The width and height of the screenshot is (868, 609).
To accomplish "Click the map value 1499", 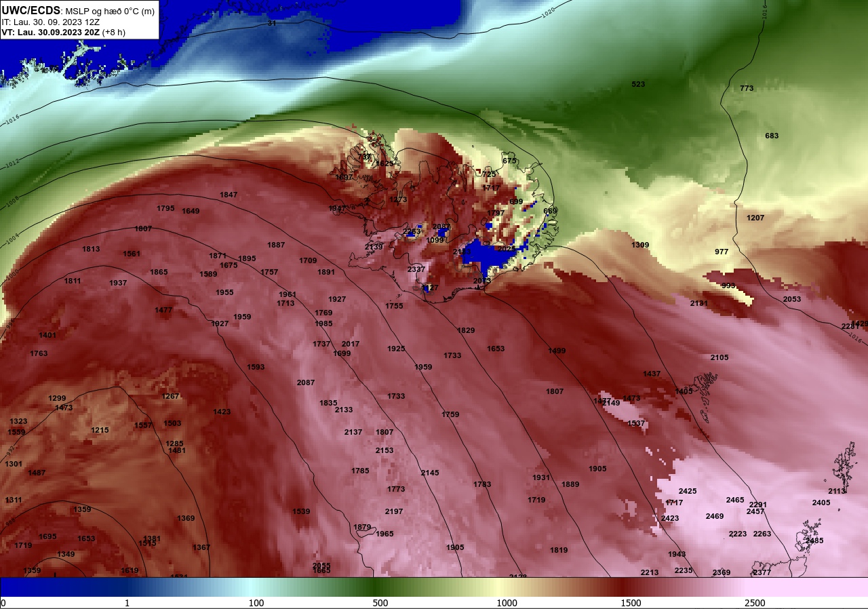I will click(x=557, y=351).
